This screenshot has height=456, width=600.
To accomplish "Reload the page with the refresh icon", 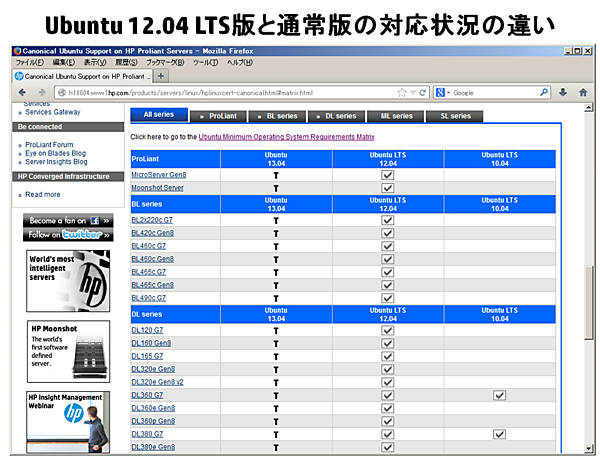I will point(422,93).
